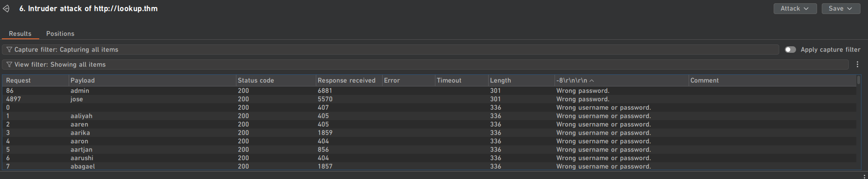
Task: Click the Length value 301 in admin row
Action: click(495, 91)
